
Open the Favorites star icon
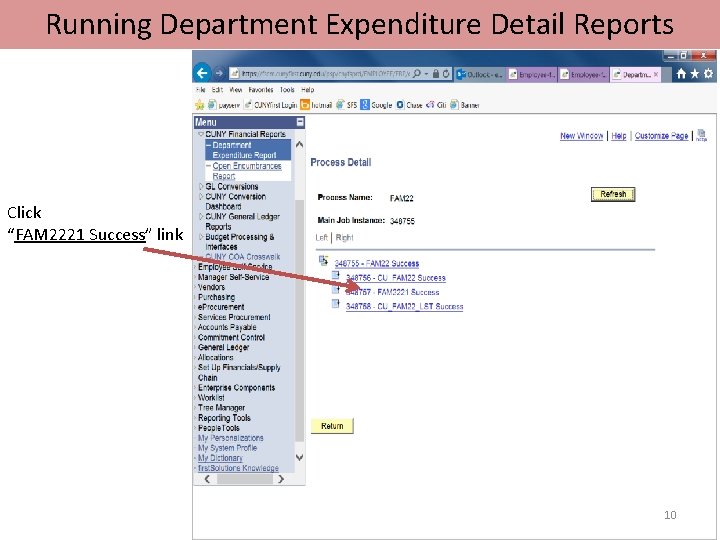click(x=695, y=73)
